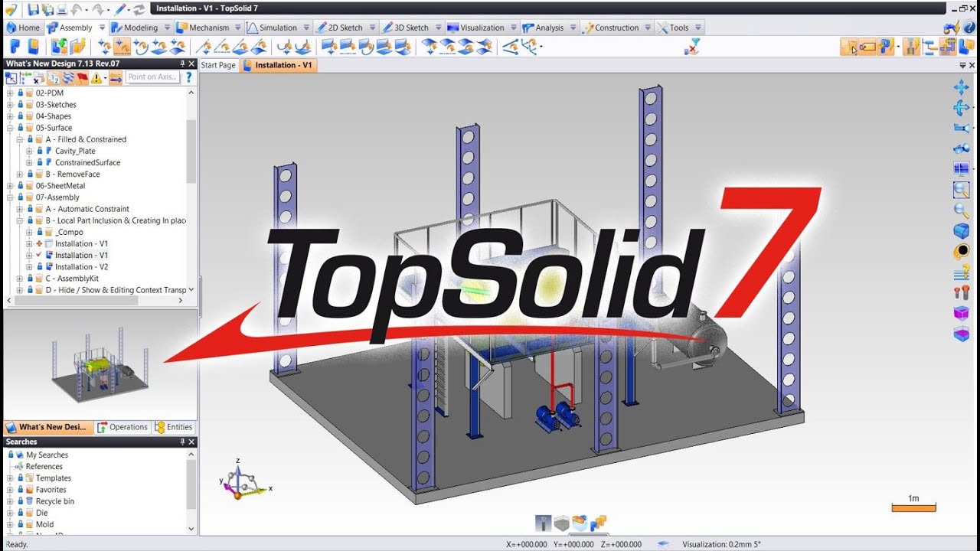Click the project tree vertical scrollbar
This screenshot has width=980, height=551.
(x=191, y=151)
